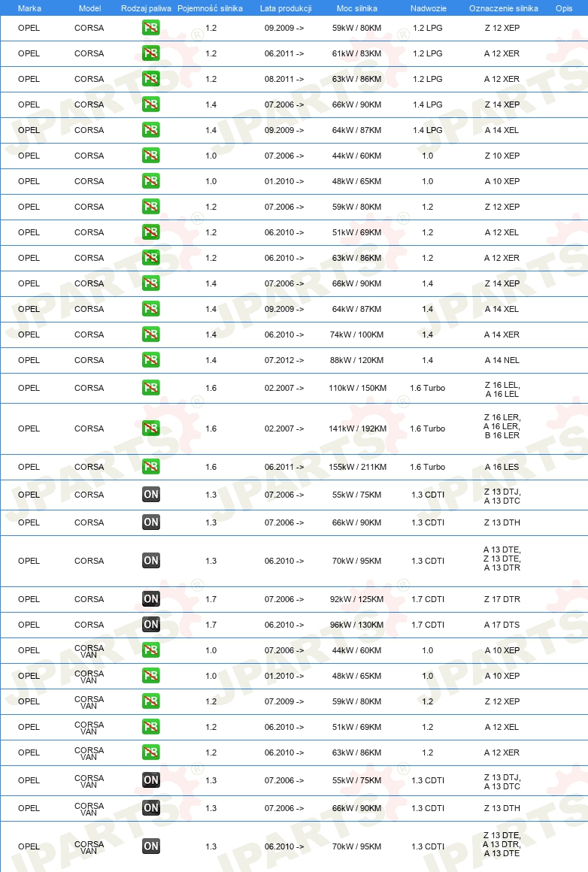
Task: Click 1.6 Turbo body cell in A 16 LES row
Action: pos(427,467)
